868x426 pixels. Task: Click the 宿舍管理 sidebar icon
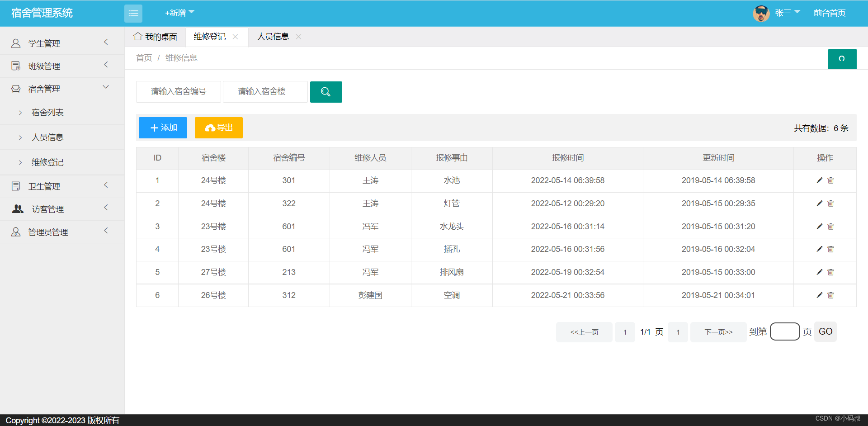pos(16,89)
